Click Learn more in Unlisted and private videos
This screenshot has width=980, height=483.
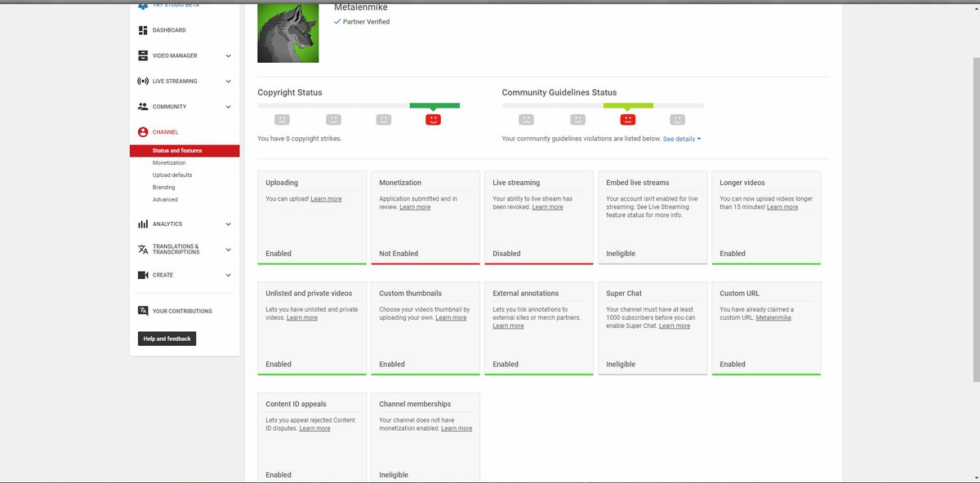(301, 318)
